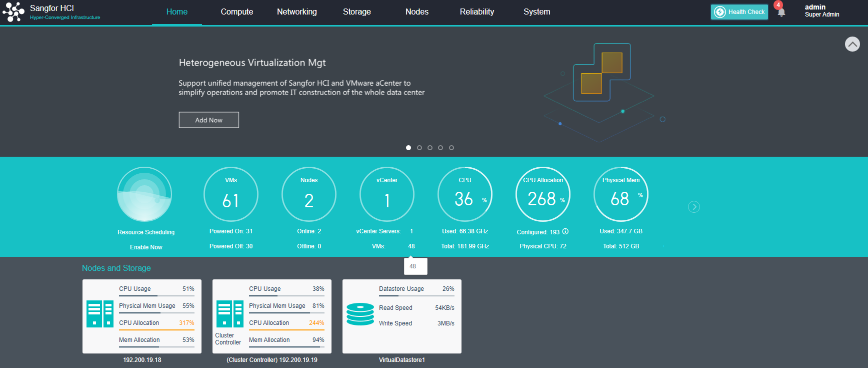Select the third banner carousel dot
The width and height of the screenshot is (868, 368).
[430, 148]
